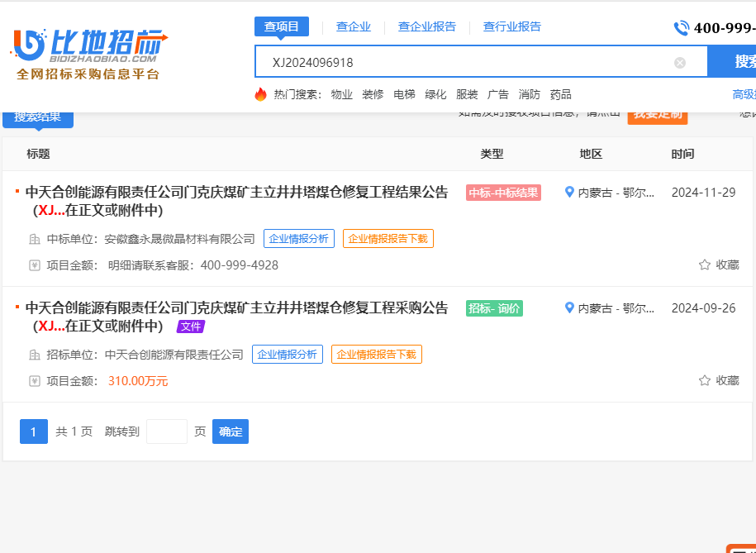The image size is (756, 553).
Task: Click the hot search term 绿化
Action: pyautogui.click(x=435, y=94)
